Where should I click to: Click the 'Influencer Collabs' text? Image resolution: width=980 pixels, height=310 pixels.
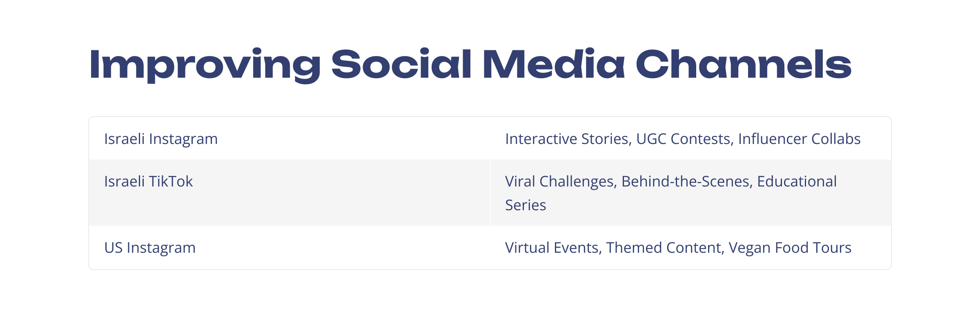[x=800, y=139]
